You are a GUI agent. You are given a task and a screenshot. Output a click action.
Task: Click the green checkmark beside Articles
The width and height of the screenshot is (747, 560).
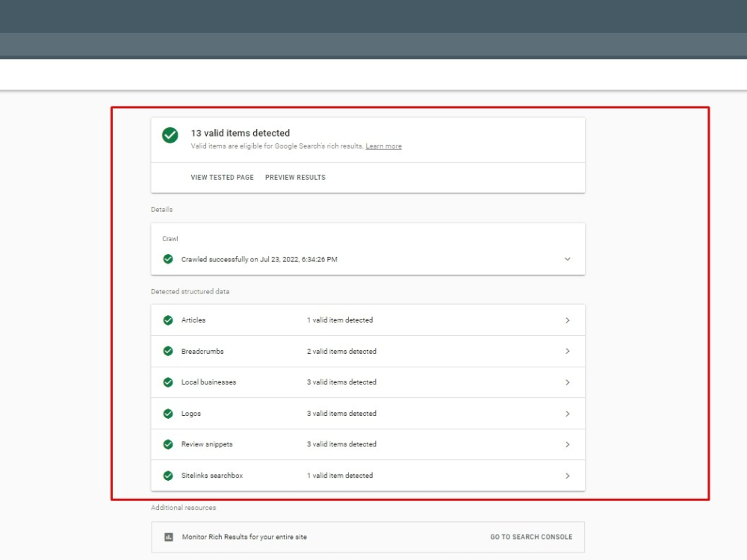(x=168, y=320)
